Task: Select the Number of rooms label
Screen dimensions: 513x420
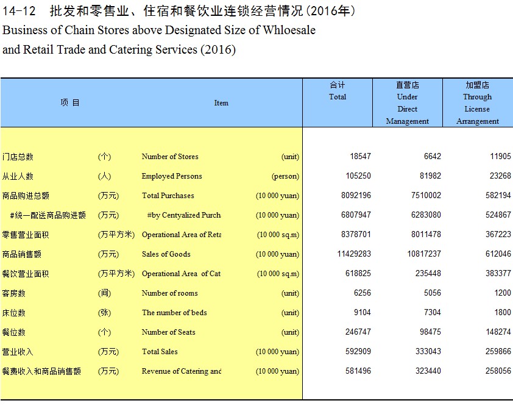Action: click(x=169, y=293)
